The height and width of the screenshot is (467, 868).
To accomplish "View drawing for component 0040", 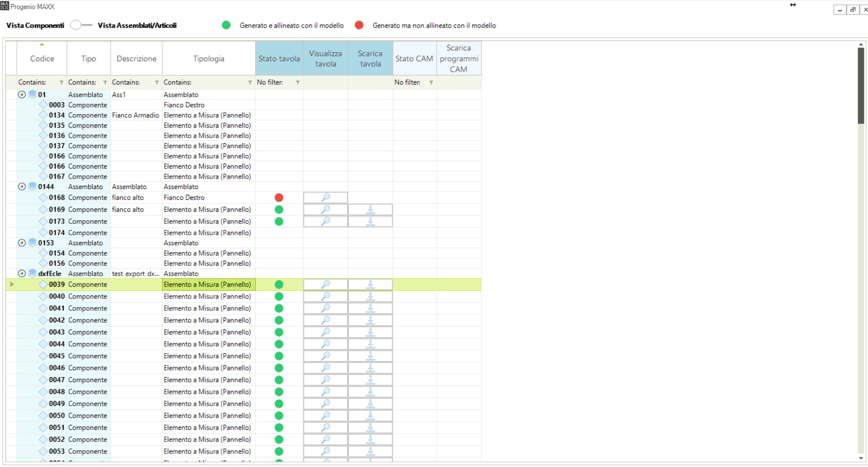I will click(x=325, y=296).
